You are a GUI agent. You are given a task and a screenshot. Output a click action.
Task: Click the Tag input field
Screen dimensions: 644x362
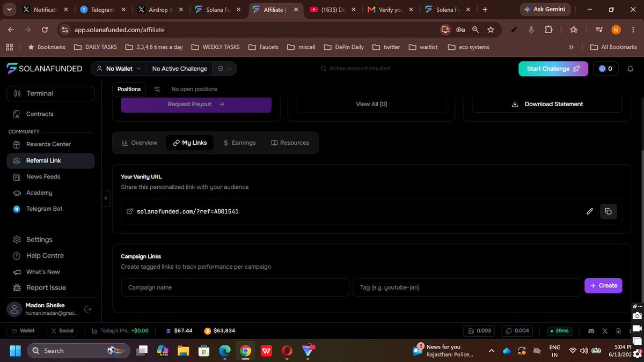[466, 287]
